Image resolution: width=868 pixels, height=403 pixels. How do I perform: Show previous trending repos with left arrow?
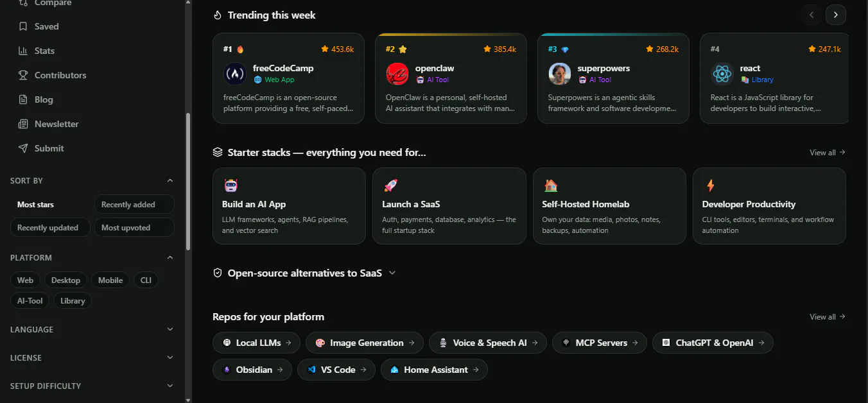click(x=812, y=15)
